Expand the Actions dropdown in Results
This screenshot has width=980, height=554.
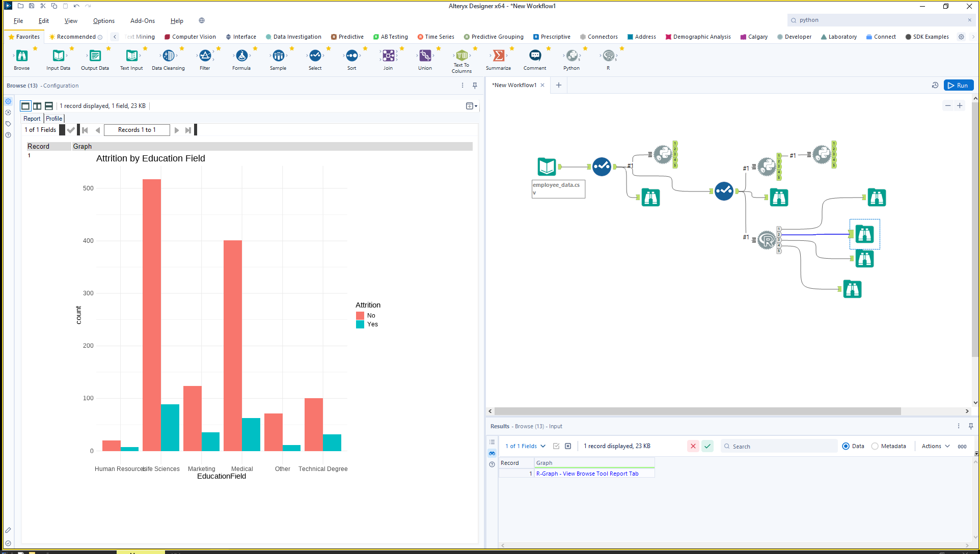(x=936, y=446)
